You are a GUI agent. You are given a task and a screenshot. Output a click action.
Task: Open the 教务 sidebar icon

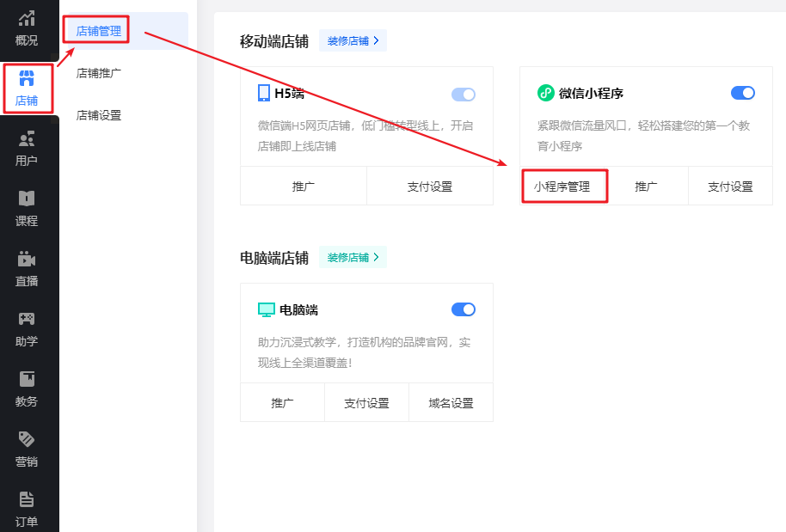click(27, 379)
